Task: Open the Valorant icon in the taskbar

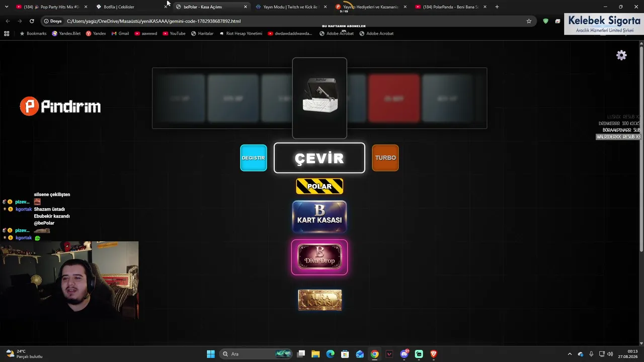Action: coord(389,354)
